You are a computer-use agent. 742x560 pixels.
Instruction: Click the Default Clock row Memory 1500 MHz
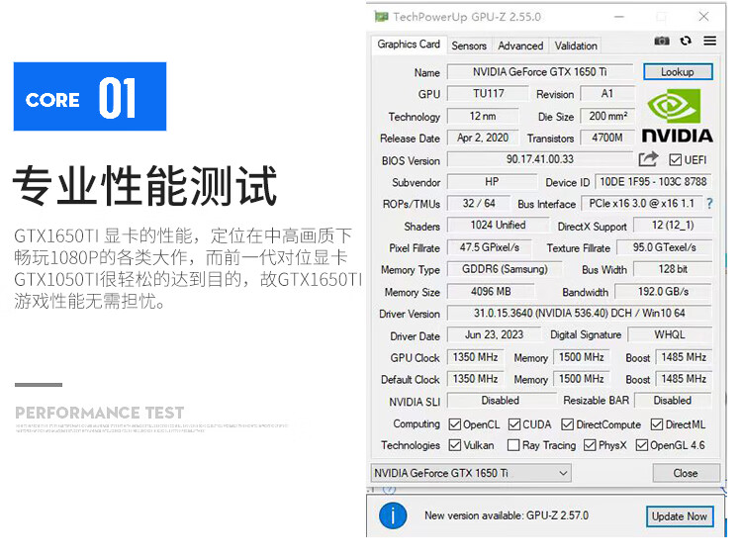point(581,379)
